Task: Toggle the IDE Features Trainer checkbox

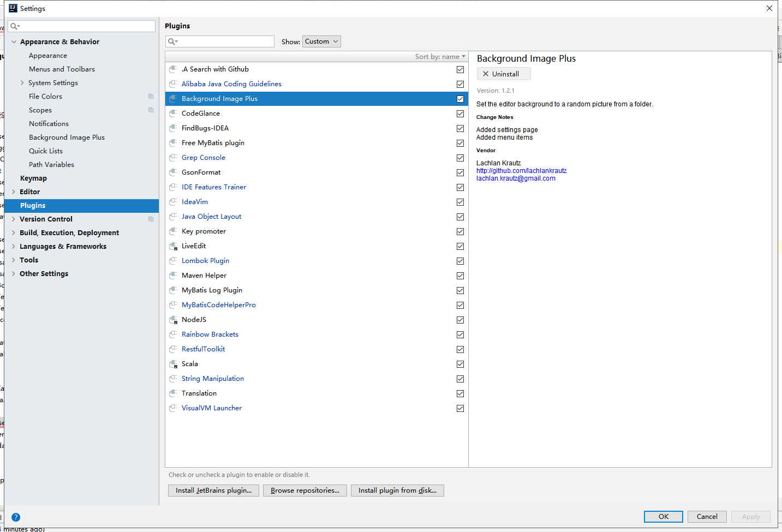Action: 461,187
